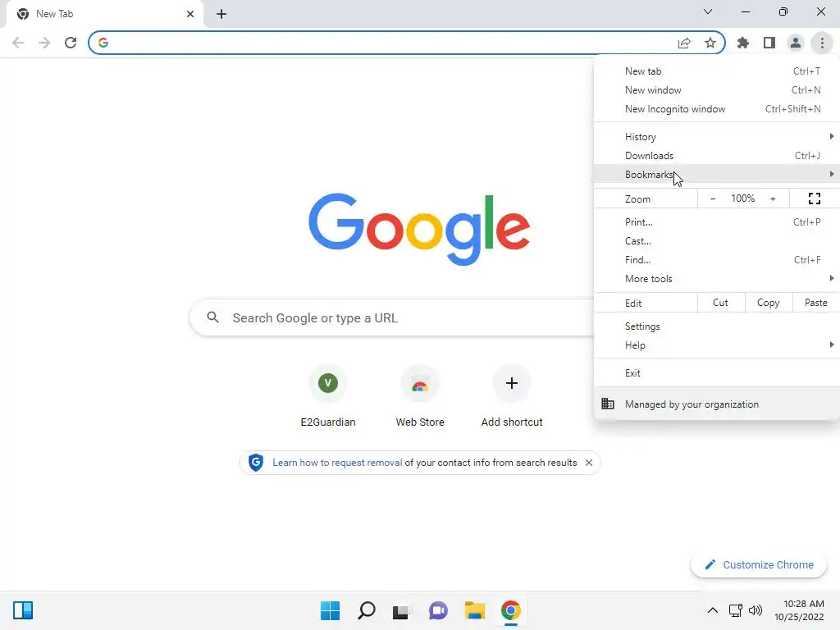The width and height of the screenshot is (840, 630).
Task: Choose Exit from the menu
Action: tap(717, 373)
